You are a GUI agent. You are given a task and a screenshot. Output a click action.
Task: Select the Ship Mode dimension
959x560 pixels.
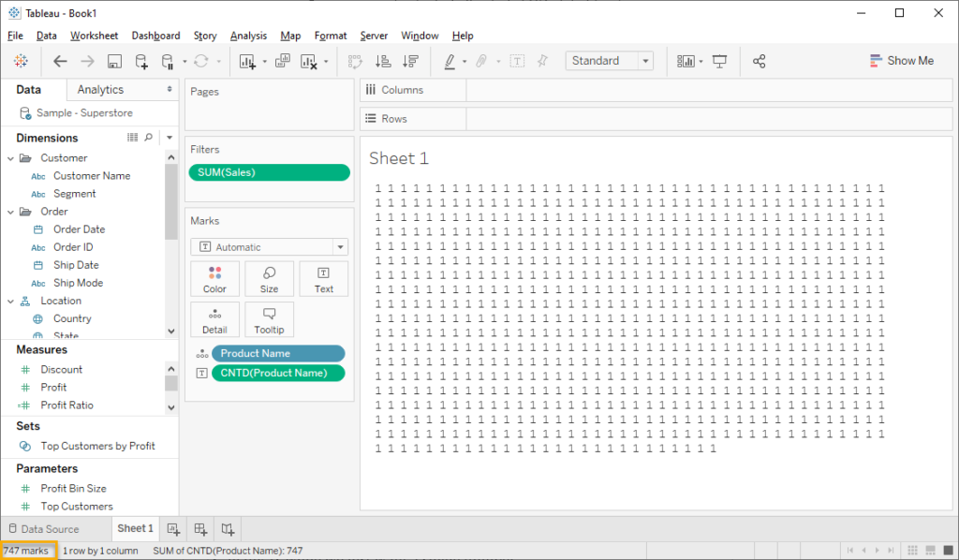78,283
